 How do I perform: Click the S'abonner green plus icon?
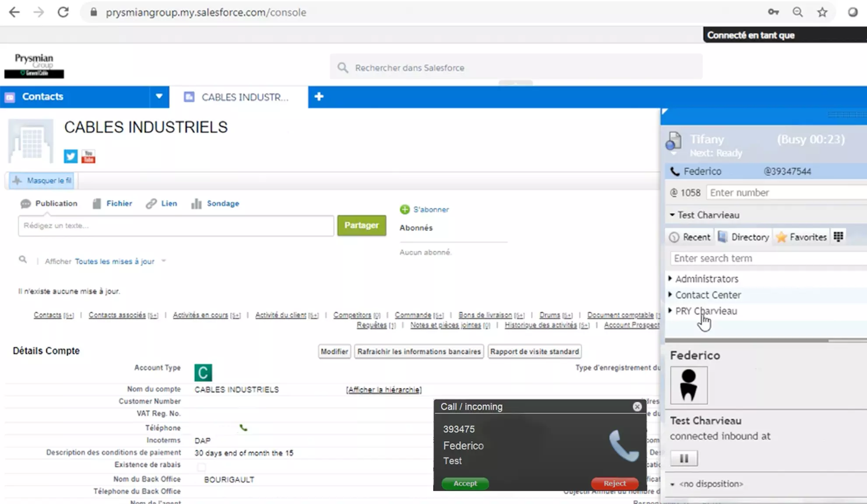(x=405, y=210)
